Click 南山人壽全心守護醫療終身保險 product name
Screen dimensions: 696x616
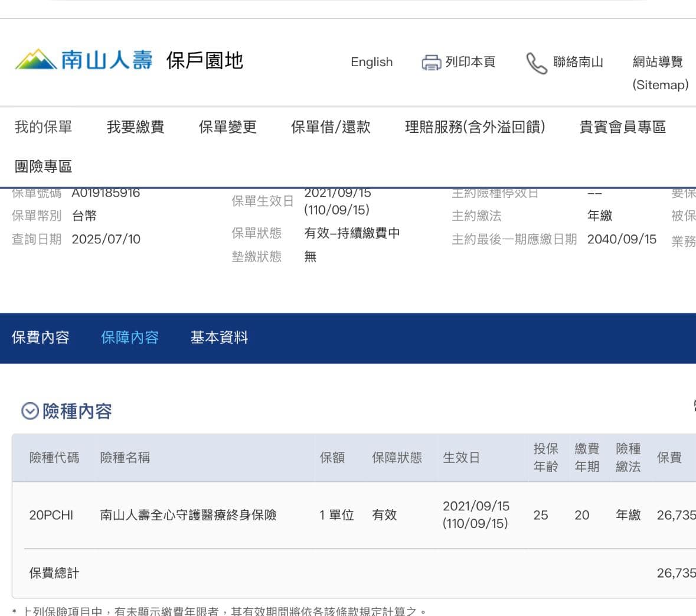click(x=188, y=515)
